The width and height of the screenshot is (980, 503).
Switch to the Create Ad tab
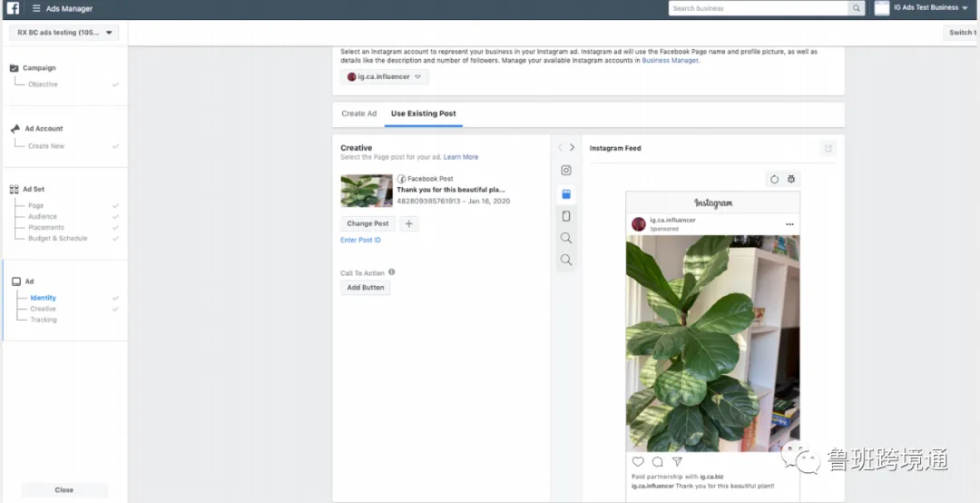[x=358, y=113]
